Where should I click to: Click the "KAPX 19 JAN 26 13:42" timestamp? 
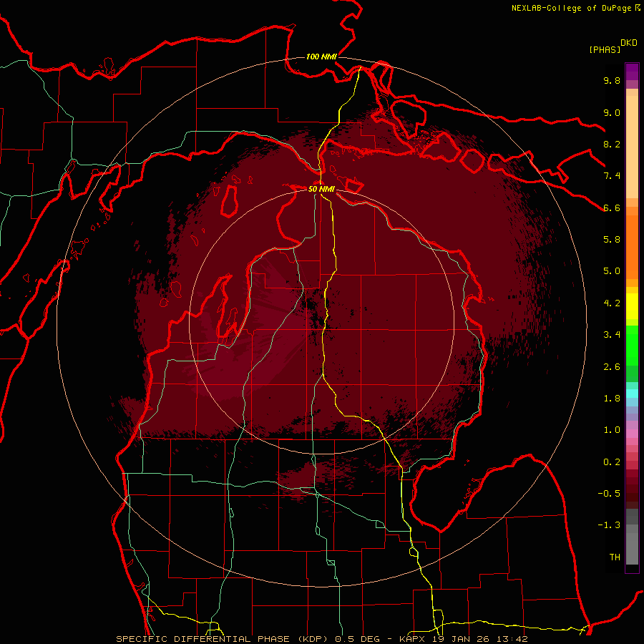point(463,639)
